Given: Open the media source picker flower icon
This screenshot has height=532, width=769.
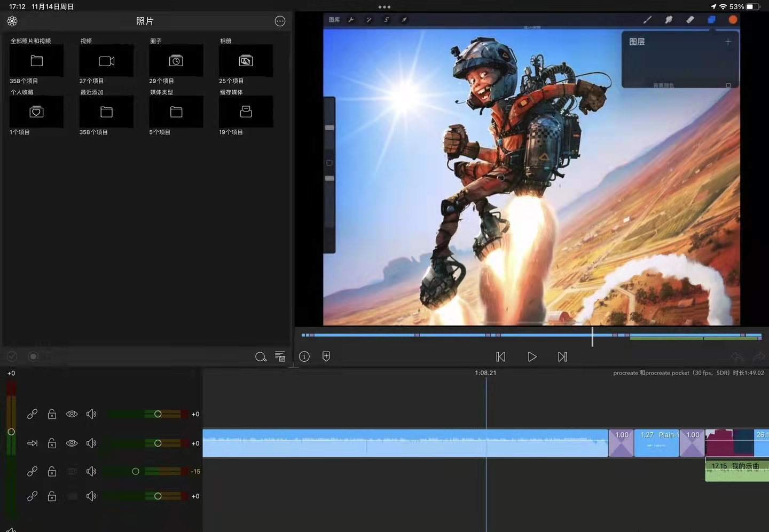Looking at the screenshot, I should pos(12,21).
